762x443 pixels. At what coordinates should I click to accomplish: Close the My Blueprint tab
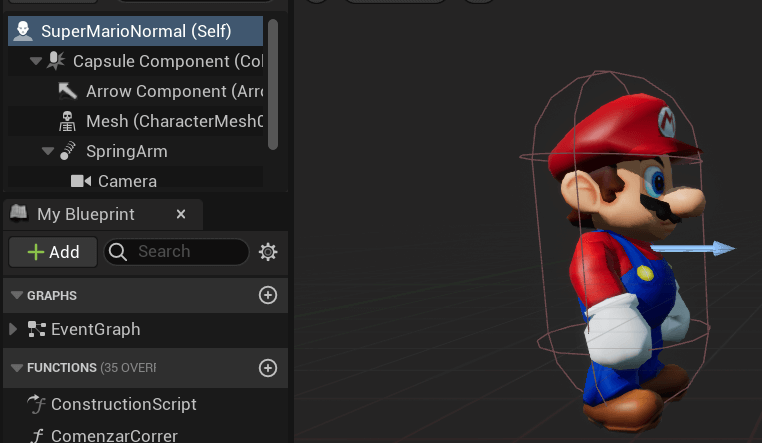tap(181, 214)
